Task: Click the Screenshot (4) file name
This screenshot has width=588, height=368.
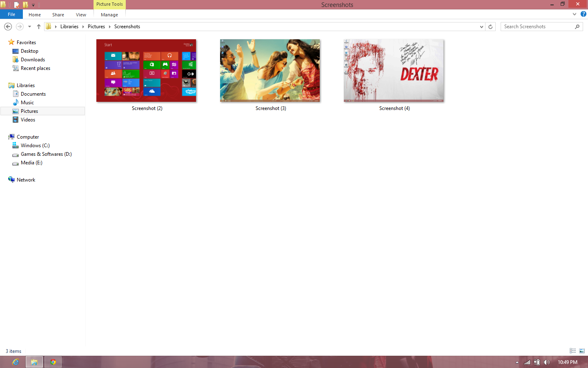Action: [394, 108]
